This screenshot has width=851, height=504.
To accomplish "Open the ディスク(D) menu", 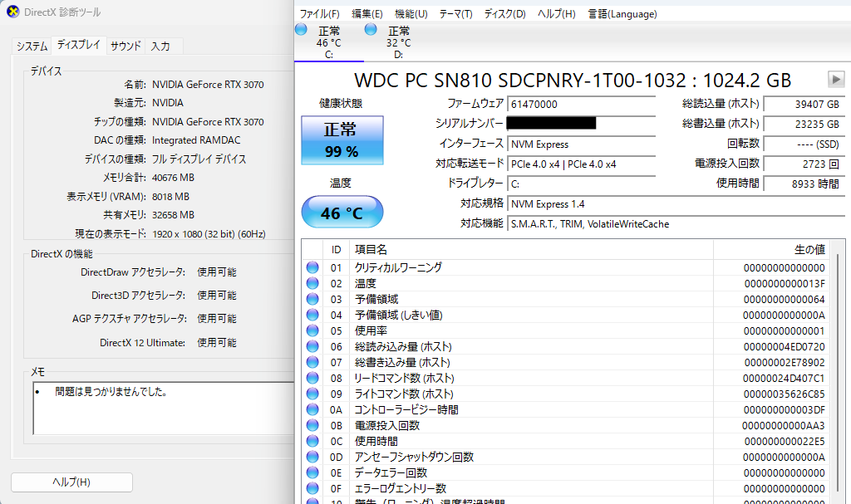I will coord(504,14).
